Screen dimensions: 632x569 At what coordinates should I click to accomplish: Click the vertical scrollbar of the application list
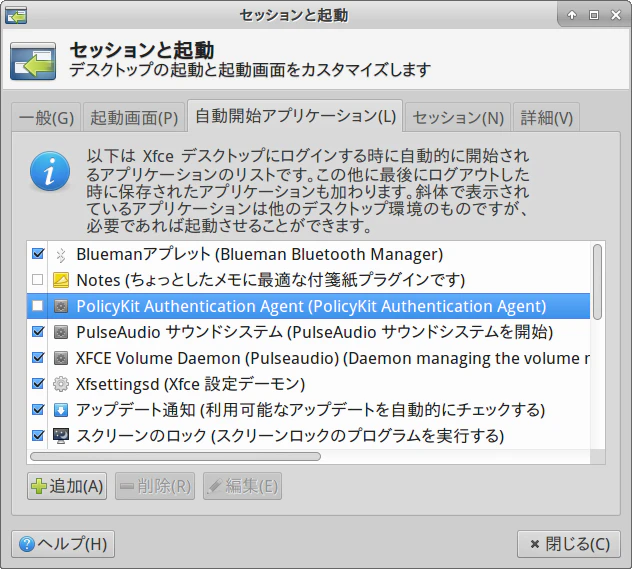(597, 282)
